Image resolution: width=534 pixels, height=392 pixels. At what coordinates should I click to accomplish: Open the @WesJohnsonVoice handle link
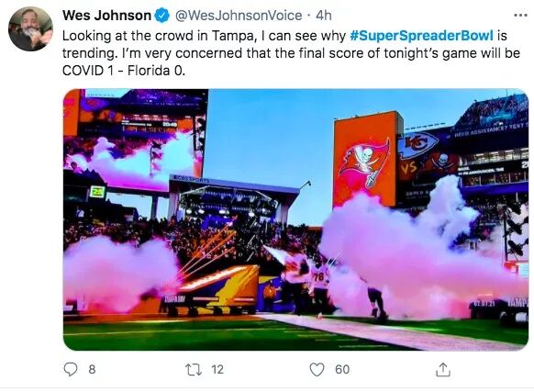239,16
